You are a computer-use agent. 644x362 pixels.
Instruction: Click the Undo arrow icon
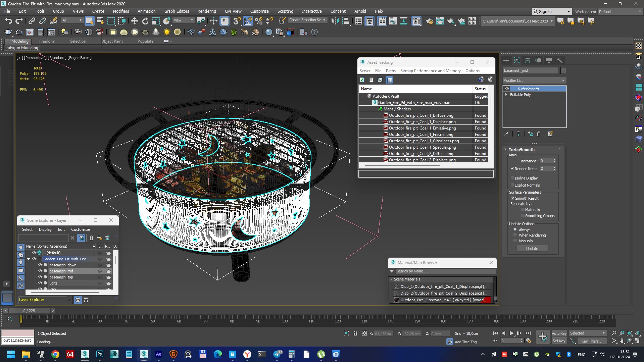[8, 21]
